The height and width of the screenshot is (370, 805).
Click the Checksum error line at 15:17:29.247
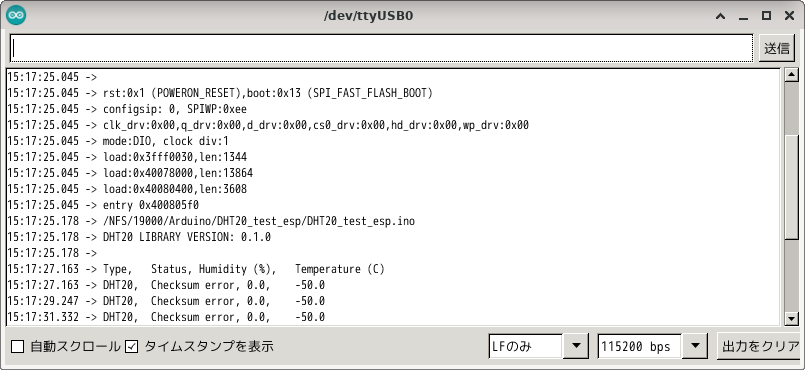click(166, 301)
